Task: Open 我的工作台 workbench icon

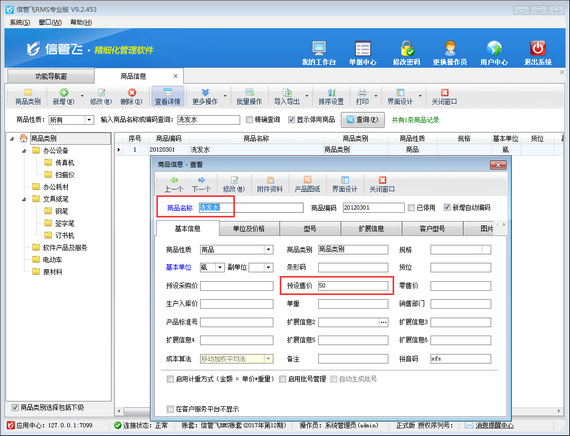Action: (319, 48)
